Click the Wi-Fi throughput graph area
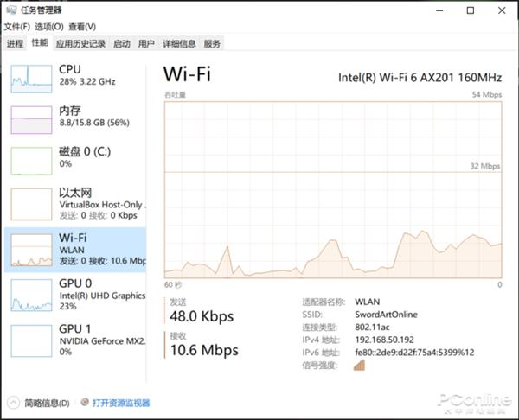 coord(333,188)
